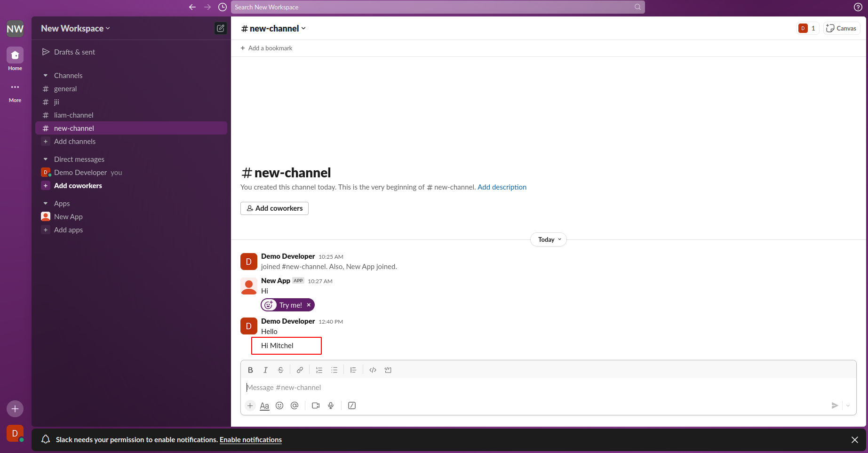The width and height of the screenshot is (868, 453).
Task: Toggle strikethrough formatting in message toolbar
Action: [x=280, y=370]
